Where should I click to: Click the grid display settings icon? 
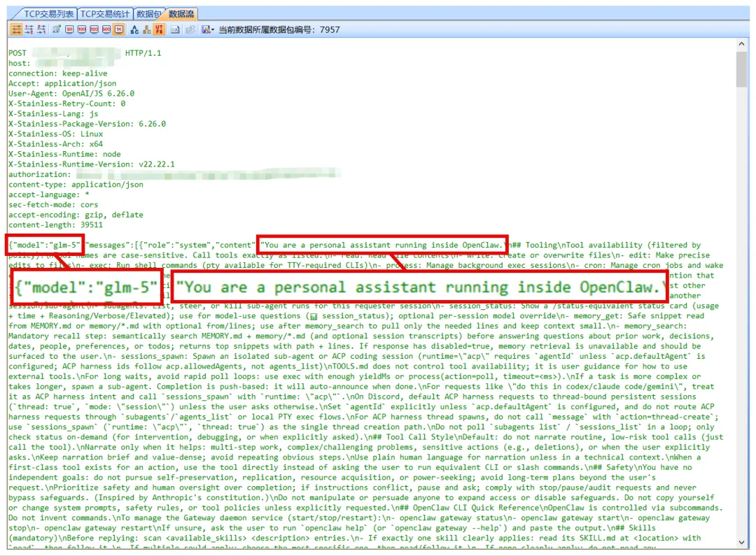coord(57,29)
